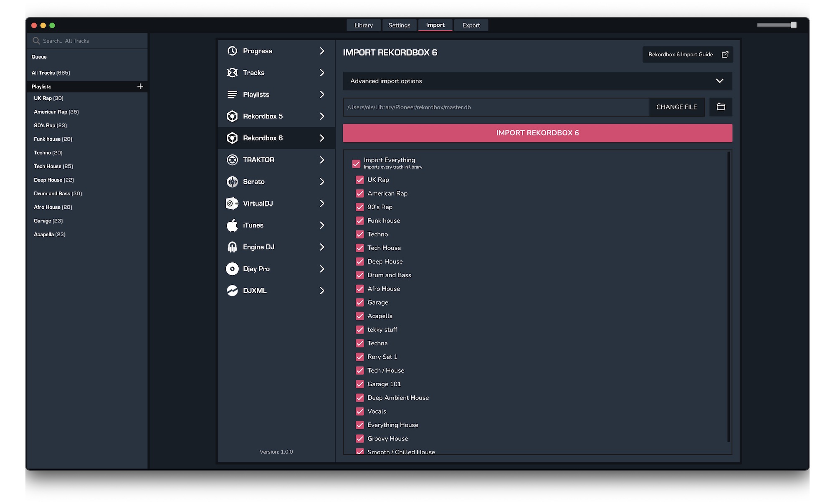Adjust the volume slider at top right
This screenshot has height=504, width=835.
coord(777,25)
